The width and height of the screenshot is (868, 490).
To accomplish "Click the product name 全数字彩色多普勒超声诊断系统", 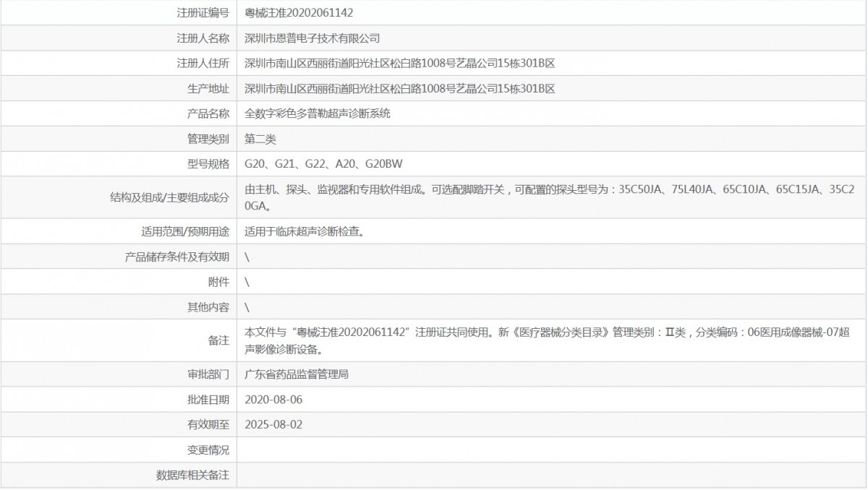I will (x=318, y=113).
